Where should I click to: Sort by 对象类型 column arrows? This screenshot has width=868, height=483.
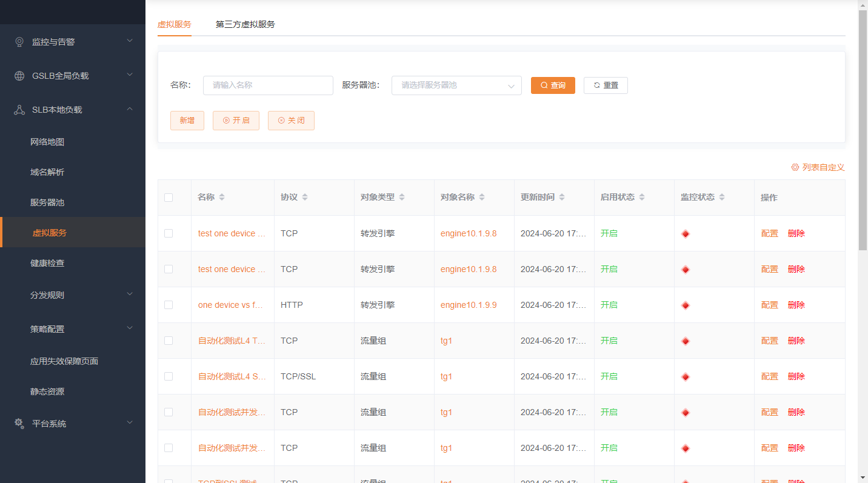point(402,198)
